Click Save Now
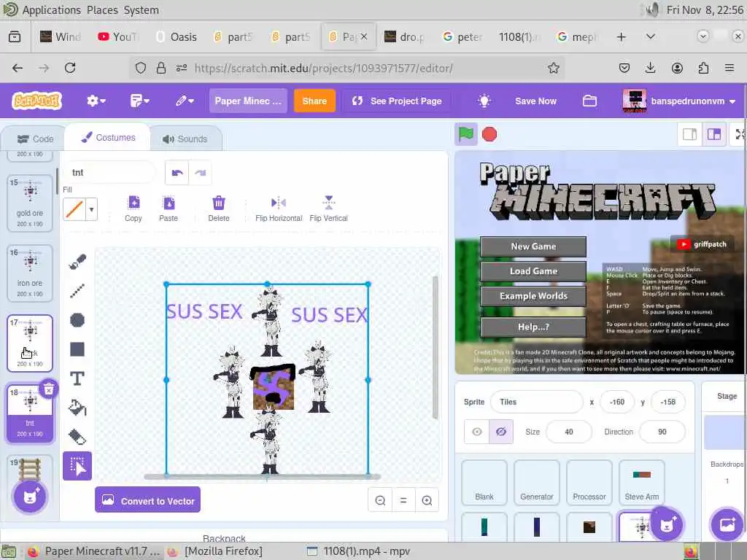Screen dimensions: 747x560 (x=535, y=101)
